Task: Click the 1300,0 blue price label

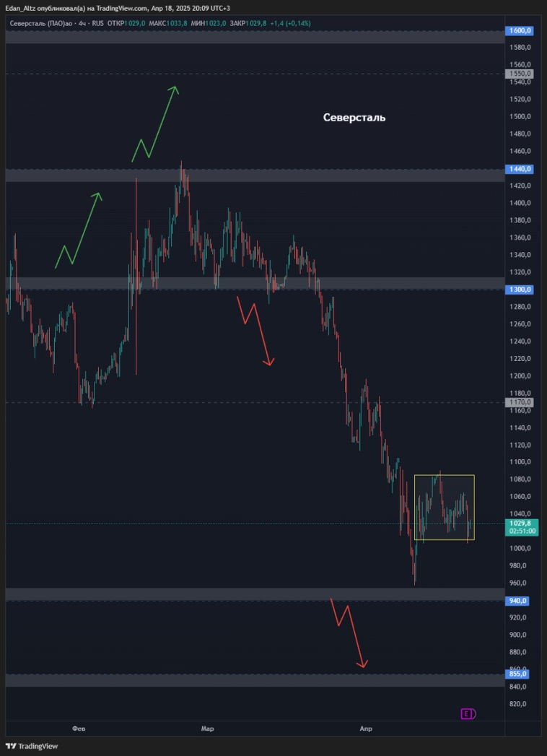Action: pyautogui.click(x=519, y=290)
